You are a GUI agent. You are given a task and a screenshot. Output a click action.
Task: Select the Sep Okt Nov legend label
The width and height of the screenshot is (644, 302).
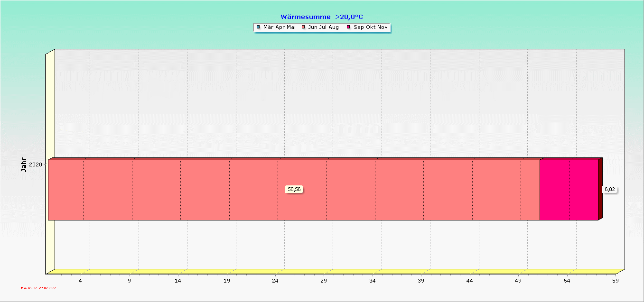point(370,27)
